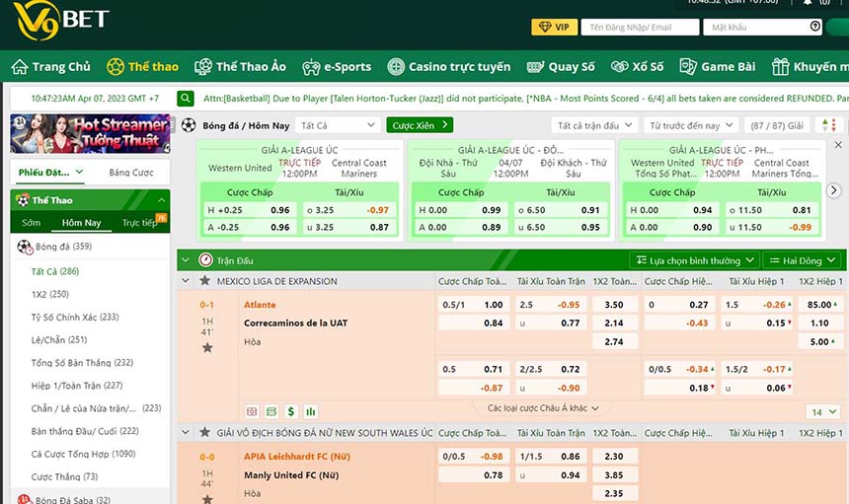The height and width of the screenshot is (504, 849).
Task: Close the featured matches carousel
Action: (837, 145)
